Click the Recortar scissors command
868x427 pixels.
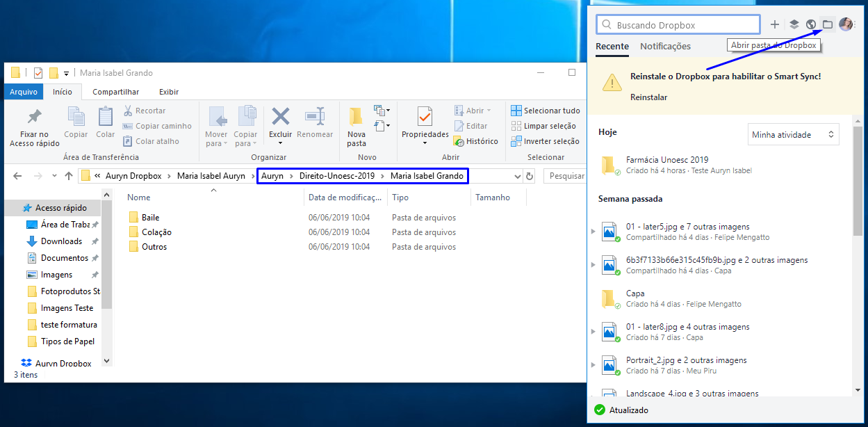[145, 111]
